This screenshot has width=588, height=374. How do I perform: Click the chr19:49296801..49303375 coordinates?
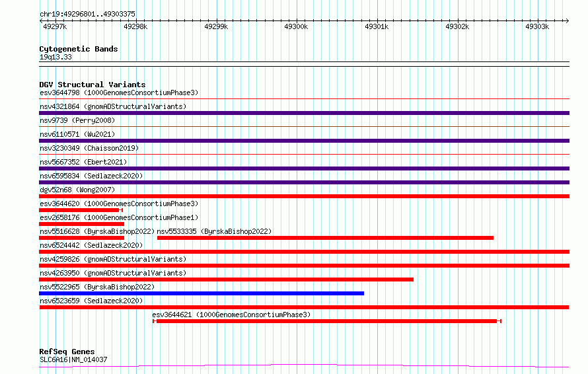pos(87,15)
